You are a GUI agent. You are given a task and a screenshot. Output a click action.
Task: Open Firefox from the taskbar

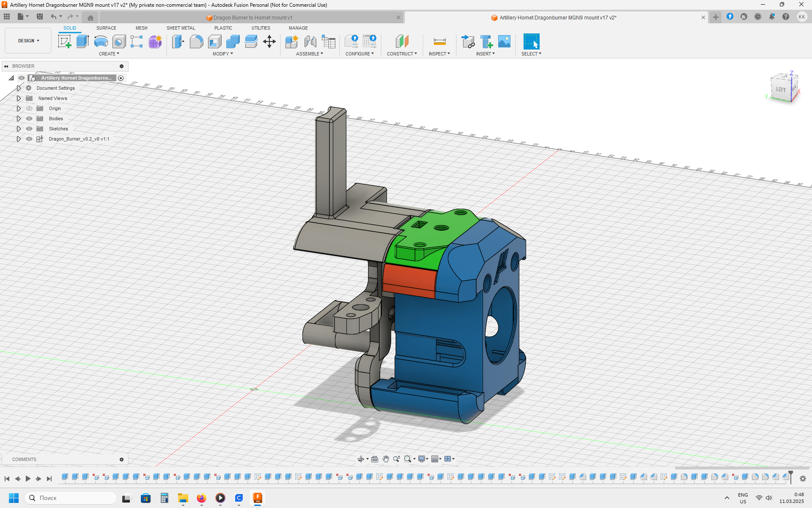(201, 498)
